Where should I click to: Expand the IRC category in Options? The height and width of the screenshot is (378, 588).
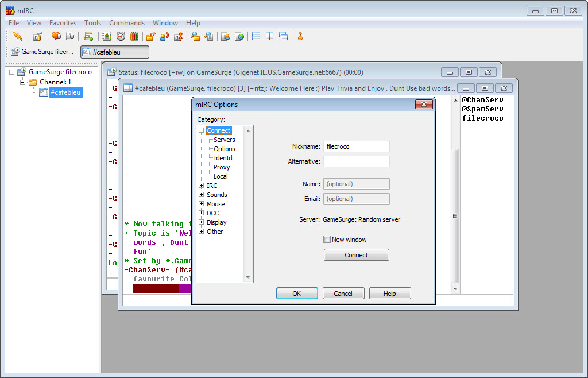pyautogui.click(x=202, y=186)
